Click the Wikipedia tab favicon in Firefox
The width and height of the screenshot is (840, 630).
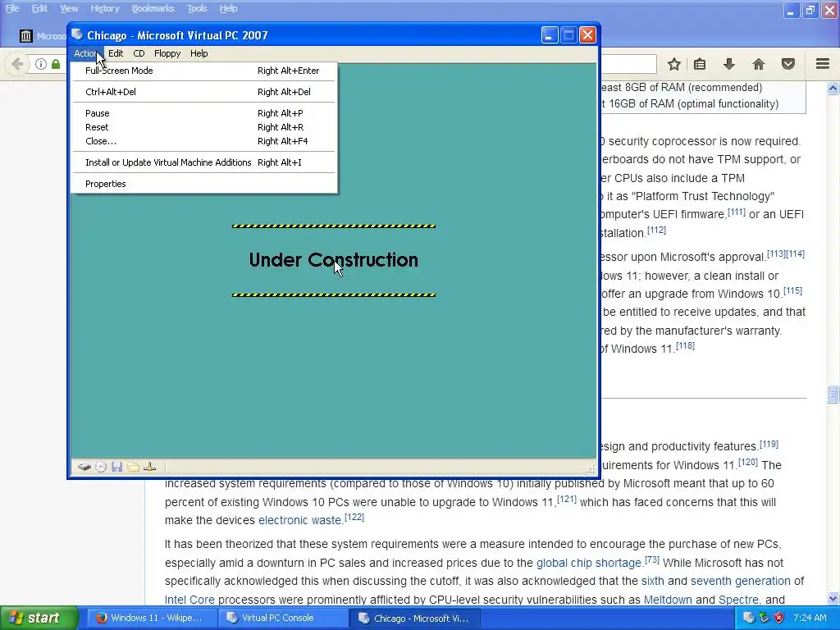pyautogui.click(x=25, y=36)
